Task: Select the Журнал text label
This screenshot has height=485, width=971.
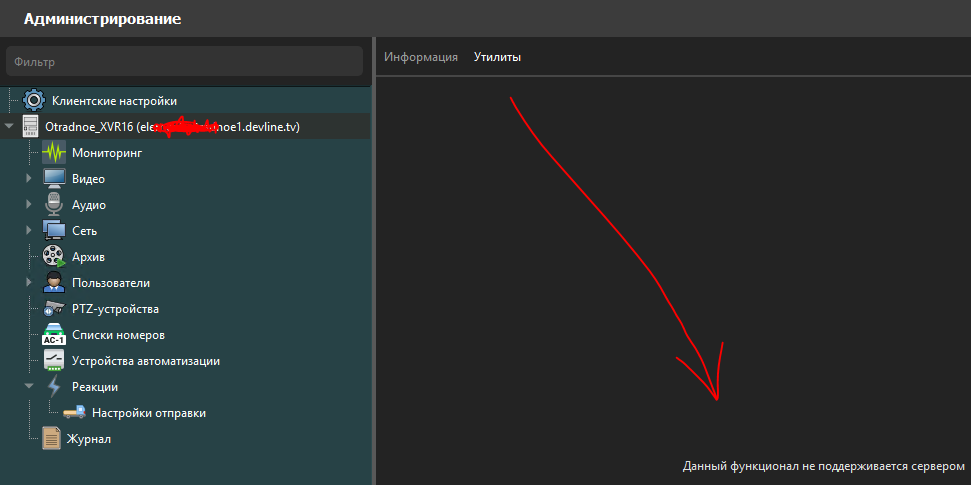Action: pyautogui.click(x=89, y=439)
